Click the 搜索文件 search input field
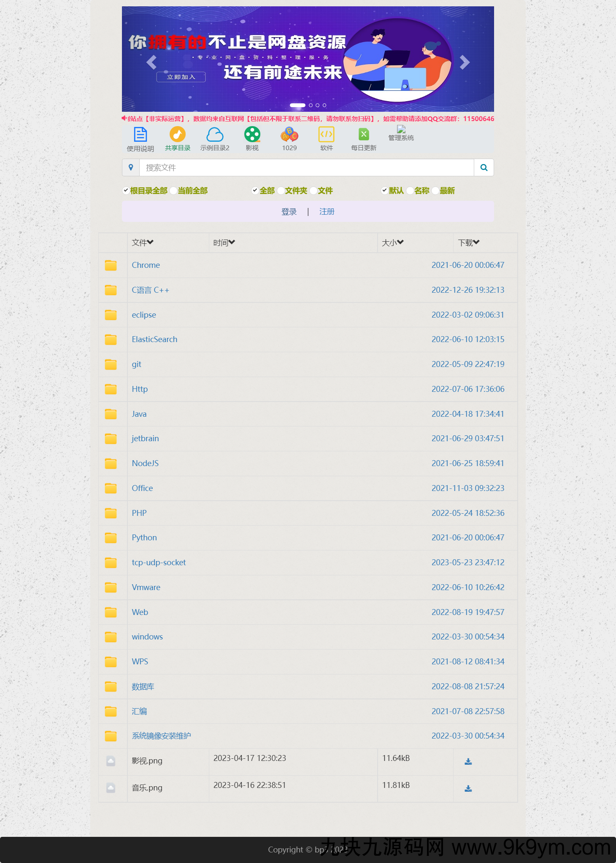Viewport: 616px width, 863px height. pos(306,167)
